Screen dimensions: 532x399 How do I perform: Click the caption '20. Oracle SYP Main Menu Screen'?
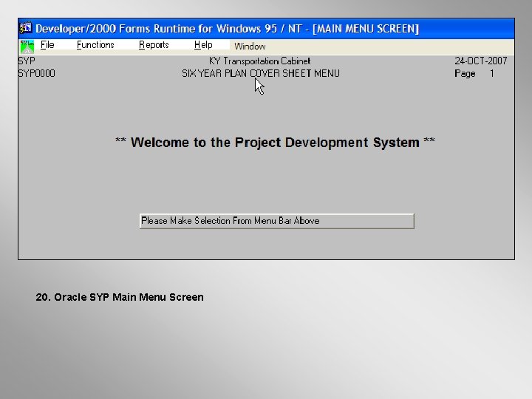(x=120, y=297)
